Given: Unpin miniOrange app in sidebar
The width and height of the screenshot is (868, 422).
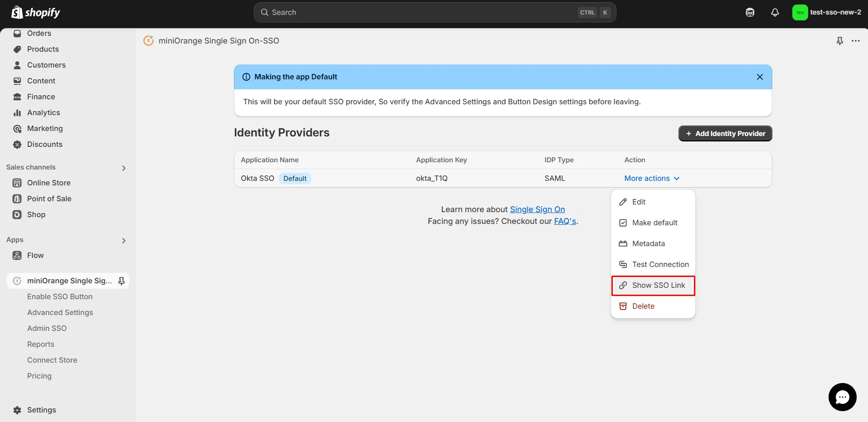Looking at the screenshot, I should 121,281.
